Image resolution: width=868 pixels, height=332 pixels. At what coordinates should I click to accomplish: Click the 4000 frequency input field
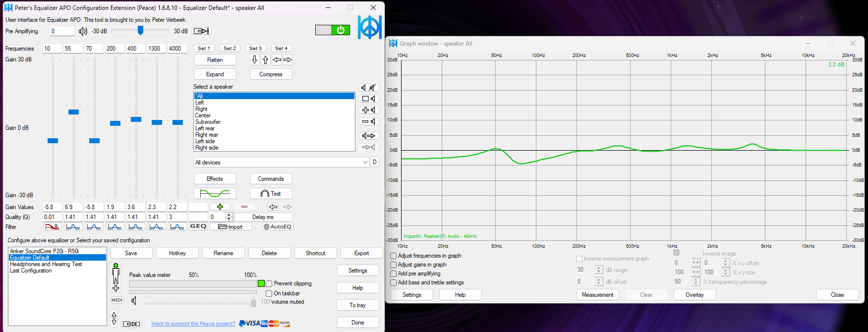point(177,49)
